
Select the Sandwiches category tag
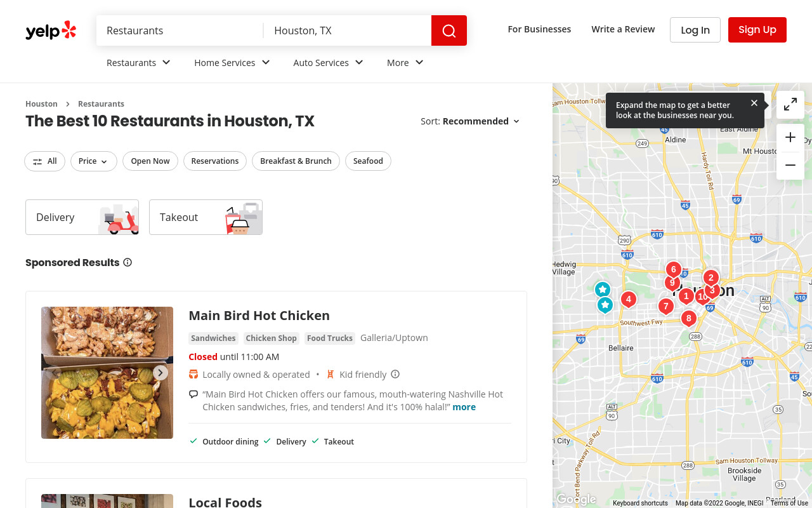(x=214, y=338)
